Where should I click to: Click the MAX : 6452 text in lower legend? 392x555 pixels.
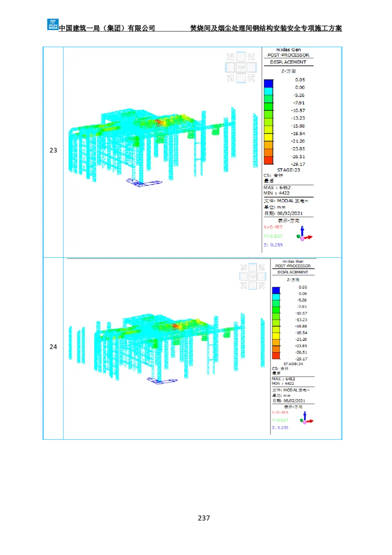283,378
